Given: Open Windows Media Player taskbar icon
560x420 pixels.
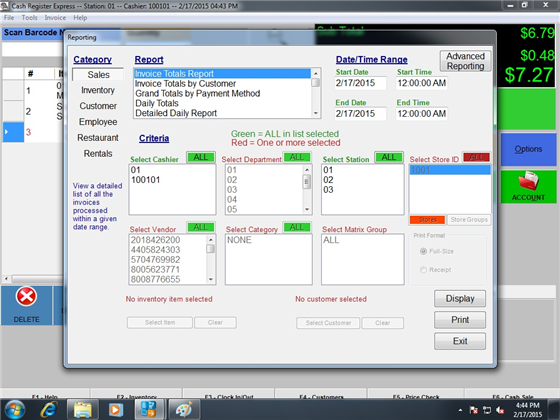Looking at the screenshot, I should 115,410.
